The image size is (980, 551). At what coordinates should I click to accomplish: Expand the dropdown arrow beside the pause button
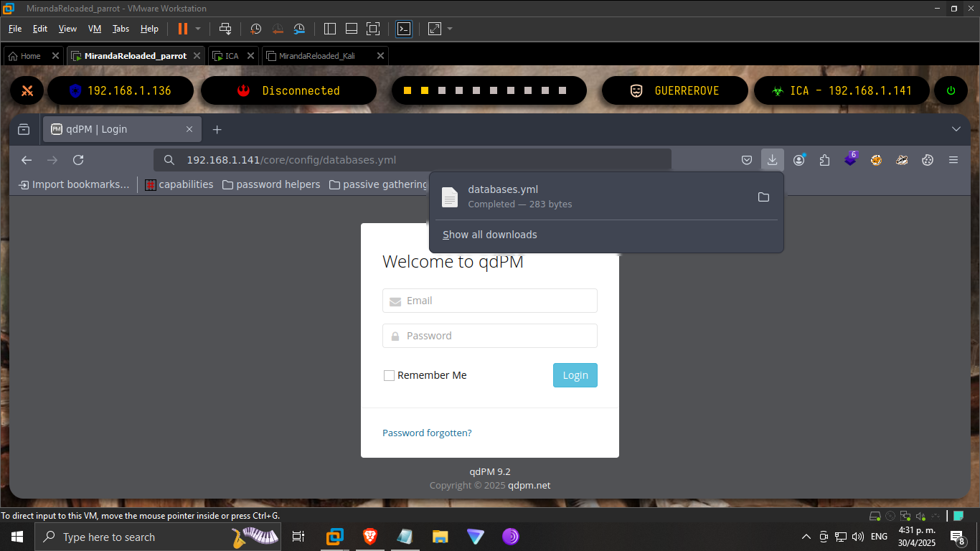(x=198, y=29)
